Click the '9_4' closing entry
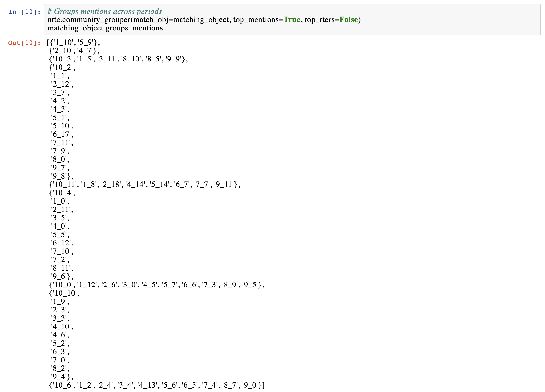Screen dimensions: 545x392 (x=61, y=377)
